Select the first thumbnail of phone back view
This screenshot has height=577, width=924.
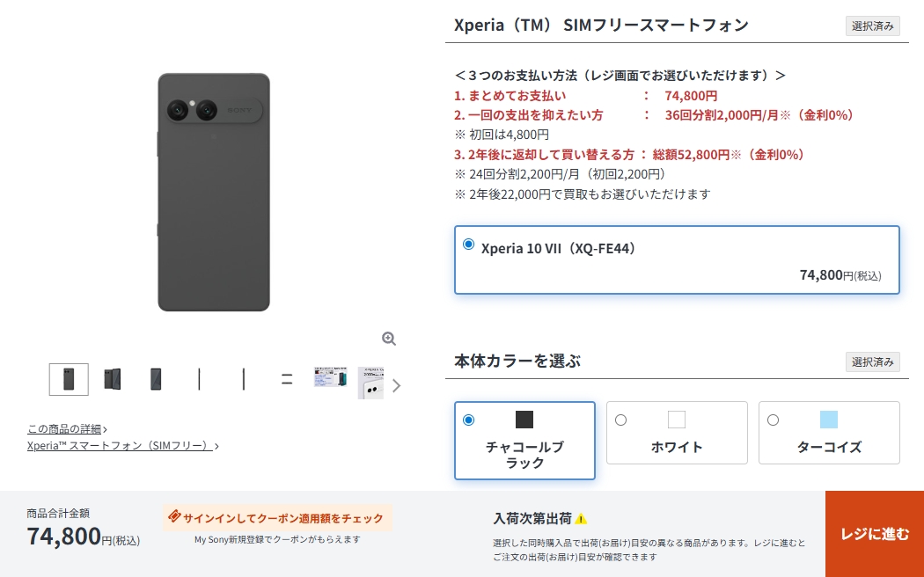coord(69,379)
